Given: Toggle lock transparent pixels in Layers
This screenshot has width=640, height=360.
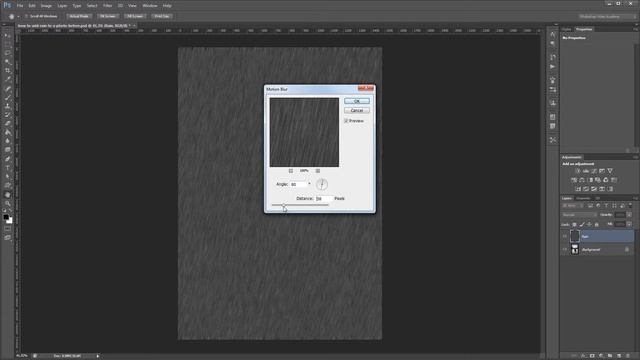Looking at the screenshot, I should (574, 224).
